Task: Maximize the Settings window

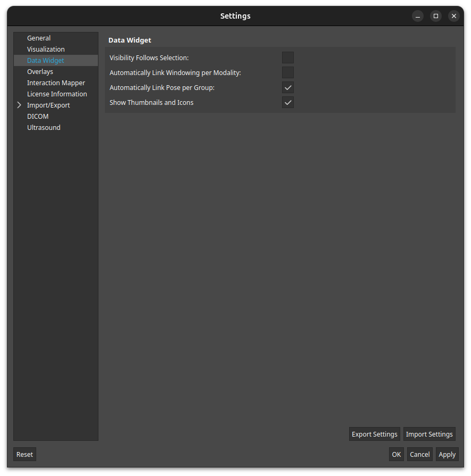Action: [436, 16]
